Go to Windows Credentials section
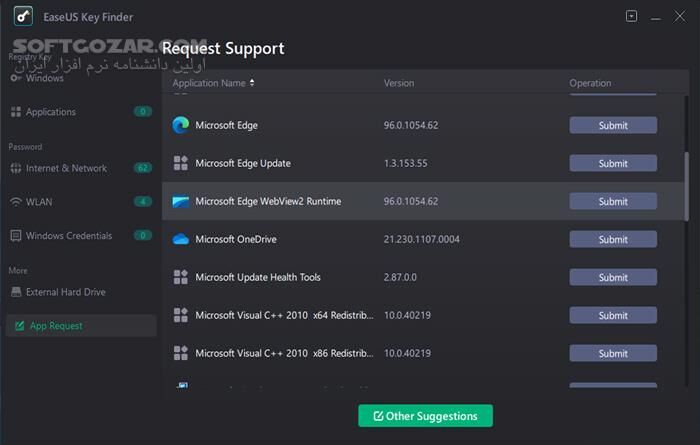This screenshot has width=700, height=445. [68, 236]
